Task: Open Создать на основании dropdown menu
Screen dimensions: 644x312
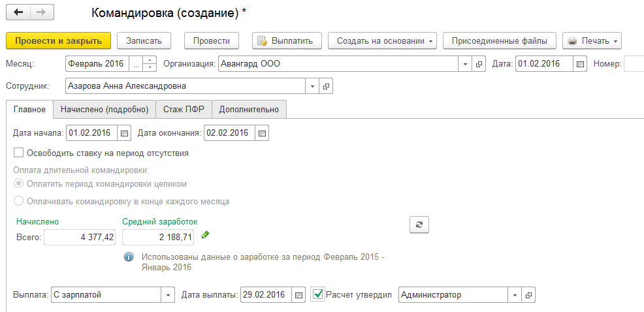Action: [x=382, y=41]
